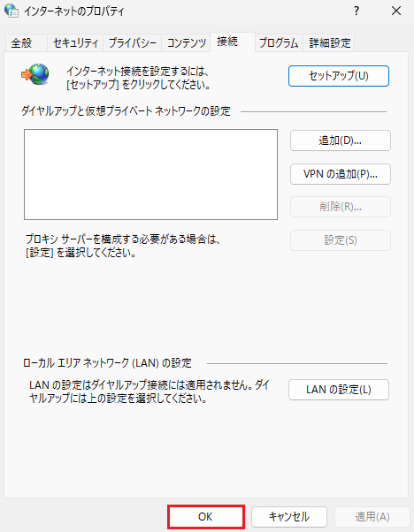Click the ダイヤルアップと仮想プライベート ネットワークの設定 label
The height and width of the screenshot is (532, 414).
click(126, 111)
